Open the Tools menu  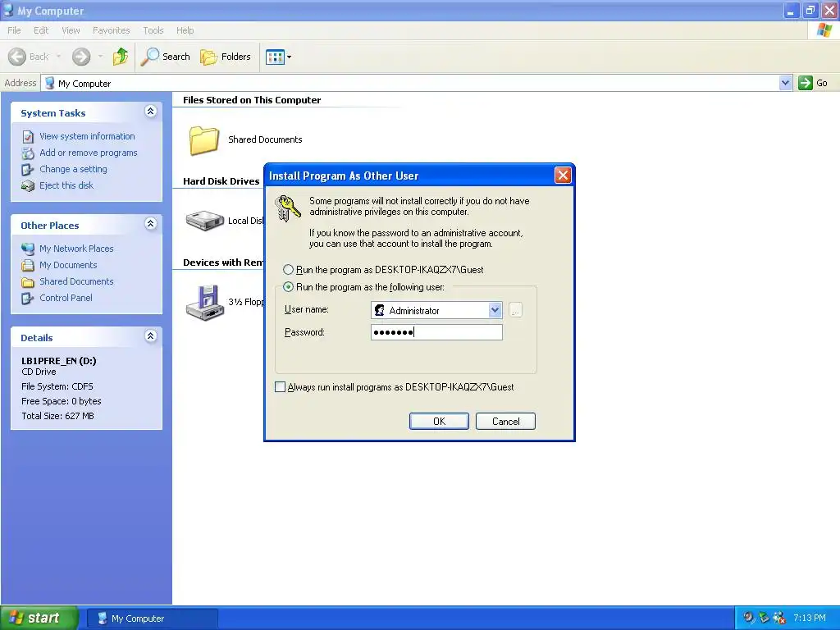(153, 30)
